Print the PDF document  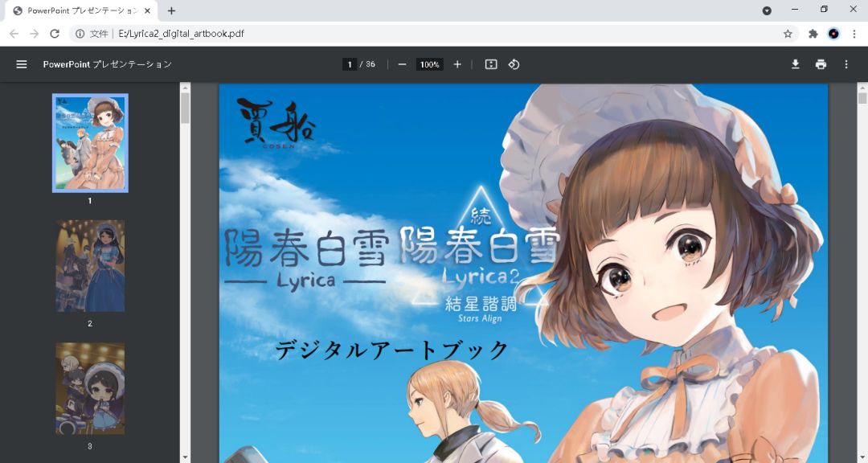821,64
